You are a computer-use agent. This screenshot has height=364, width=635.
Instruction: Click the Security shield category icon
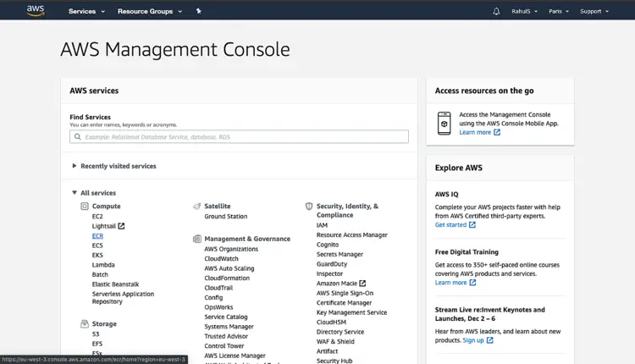[x=309, y=206]
